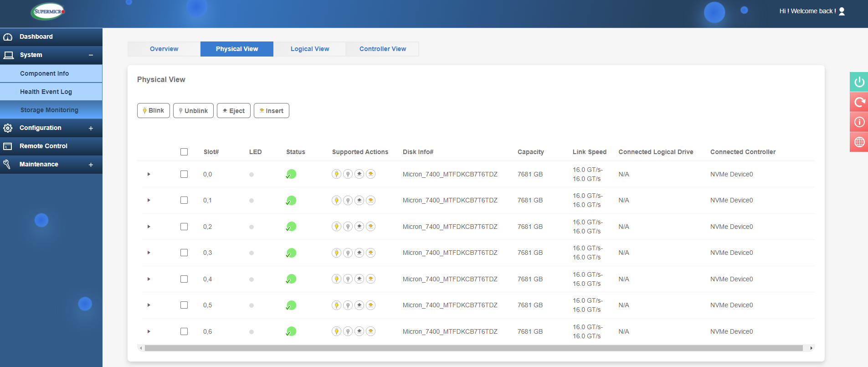Click the user profile icon beside Welcome back
Viewport: 868px width, 367px height.
tap(842, 11)
